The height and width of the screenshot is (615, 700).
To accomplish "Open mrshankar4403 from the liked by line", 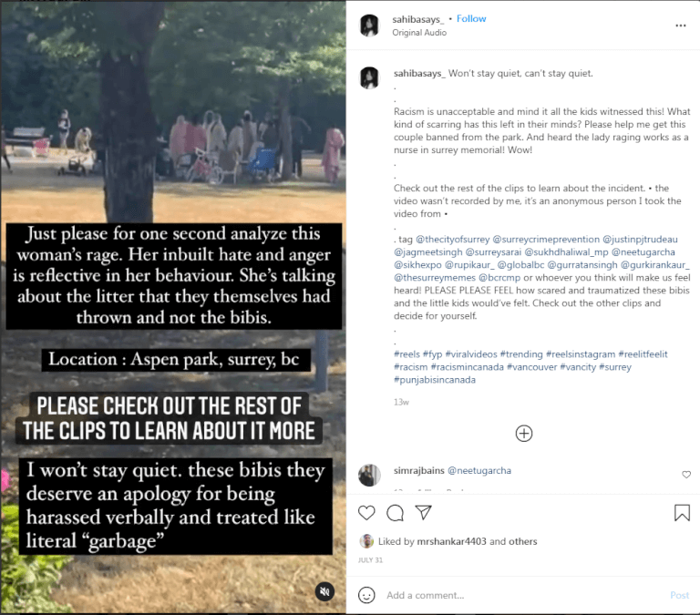I will click(451, 541).
